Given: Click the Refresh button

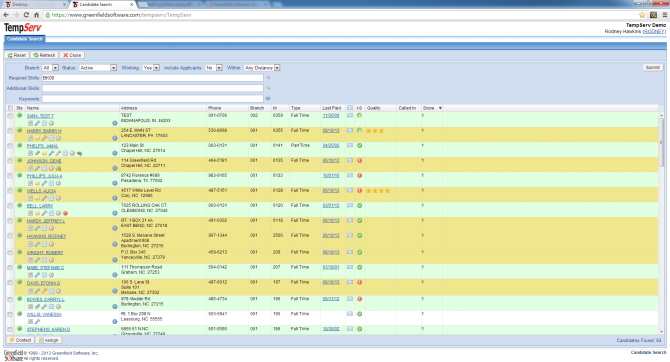Looking at the screenshot, I should coord(44,55).
